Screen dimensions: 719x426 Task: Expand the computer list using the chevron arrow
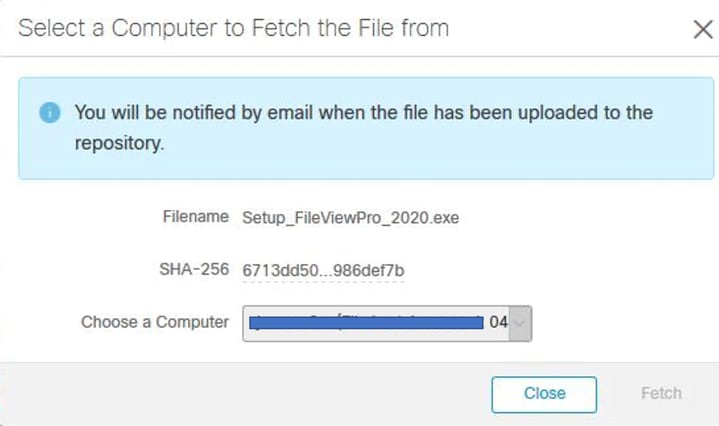tap(520, 323)
